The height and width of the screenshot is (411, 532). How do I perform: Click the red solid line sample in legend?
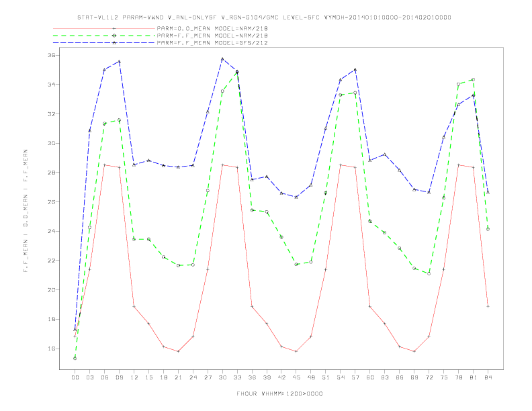104,28
